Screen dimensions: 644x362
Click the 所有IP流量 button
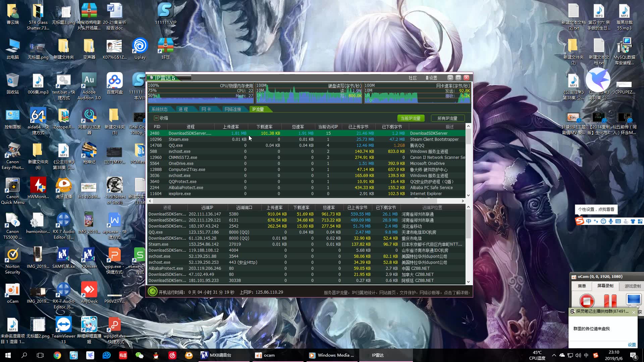pos(447,118)
